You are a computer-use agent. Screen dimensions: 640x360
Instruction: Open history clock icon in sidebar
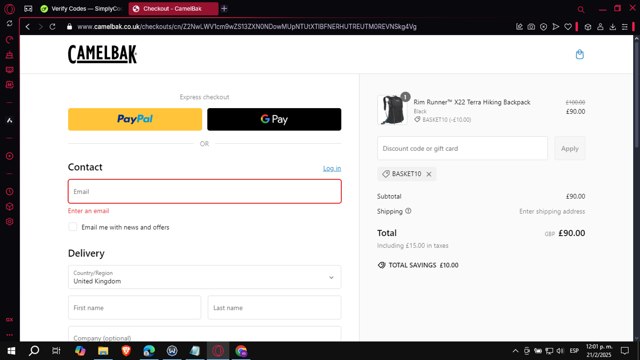pyautogui.click(x=9, y=191)
